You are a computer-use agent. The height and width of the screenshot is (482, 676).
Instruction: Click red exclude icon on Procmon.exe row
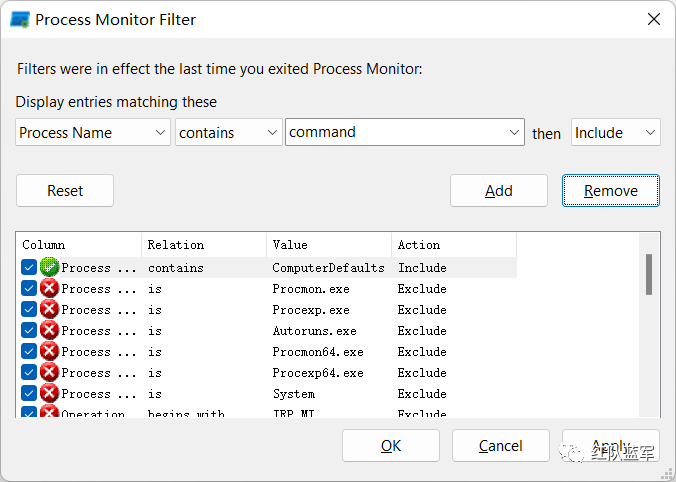coord(49,289)
